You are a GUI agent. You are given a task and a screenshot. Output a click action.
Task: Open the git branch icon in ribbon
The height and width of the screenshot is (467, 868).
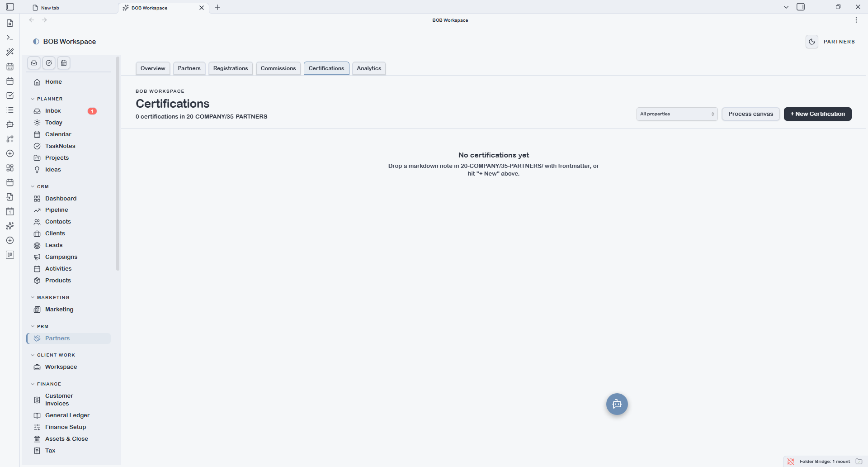tap(10, 139)
